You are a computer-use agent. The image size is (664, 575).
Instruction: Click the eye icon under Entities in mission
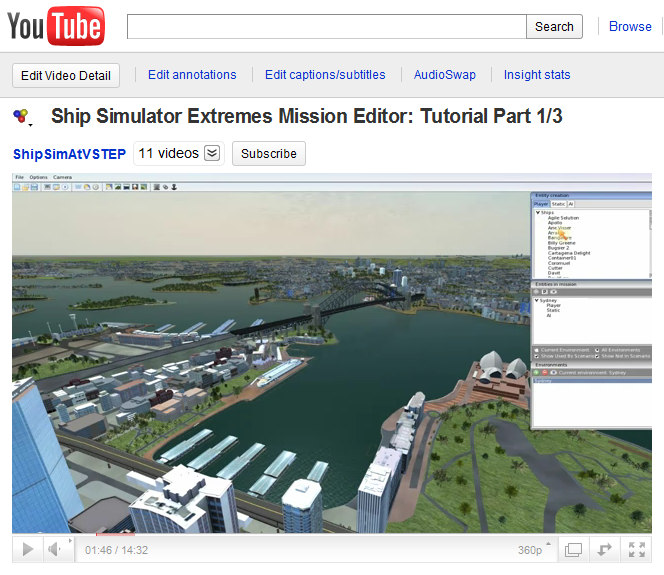tap(553, 292)
